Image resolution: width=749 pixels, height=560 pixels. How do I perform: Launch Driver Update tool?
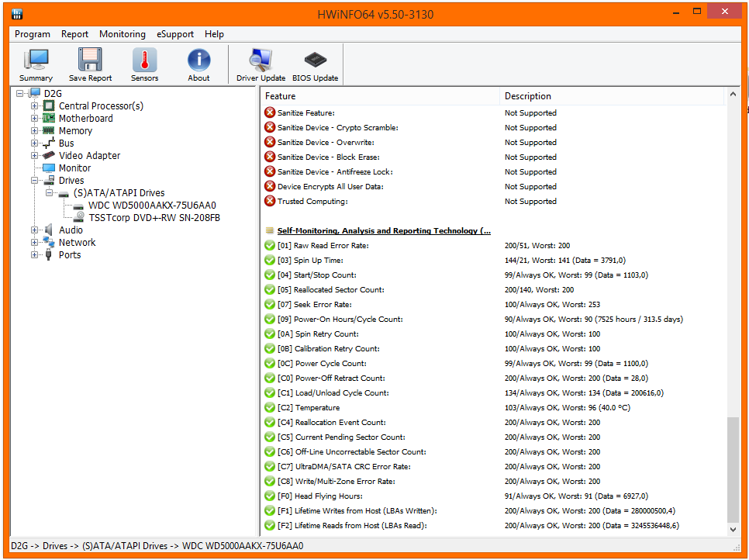[261, 60]
